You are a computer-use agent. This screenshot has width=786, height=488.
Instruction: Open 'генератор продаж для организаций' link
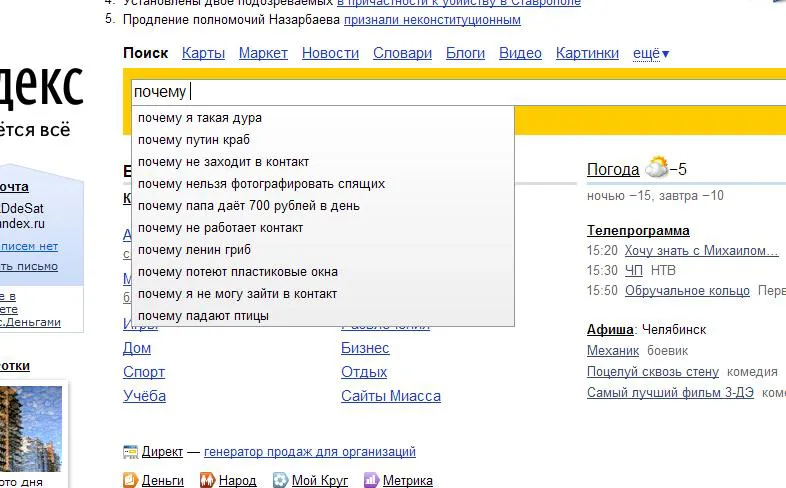[310, 451]
